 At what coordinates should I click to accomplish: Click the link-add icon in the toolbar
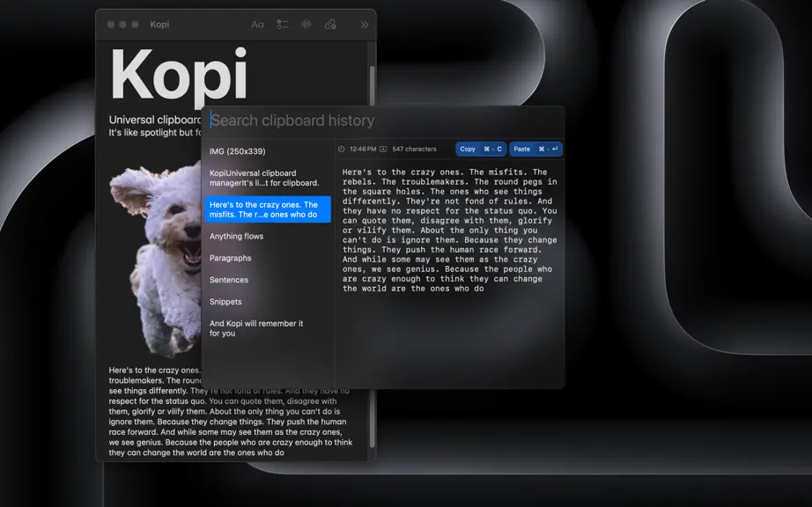tap(330, 25)
